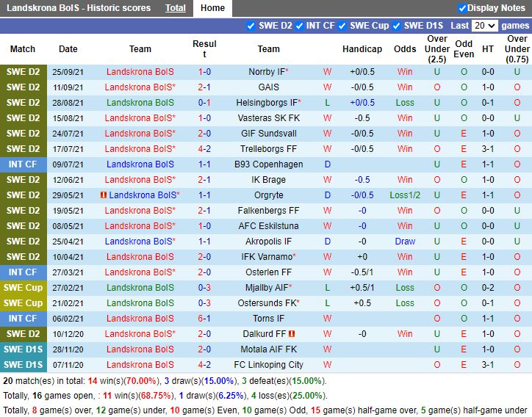Click the SWE Cup label for 27/02/21

[24, 288]
